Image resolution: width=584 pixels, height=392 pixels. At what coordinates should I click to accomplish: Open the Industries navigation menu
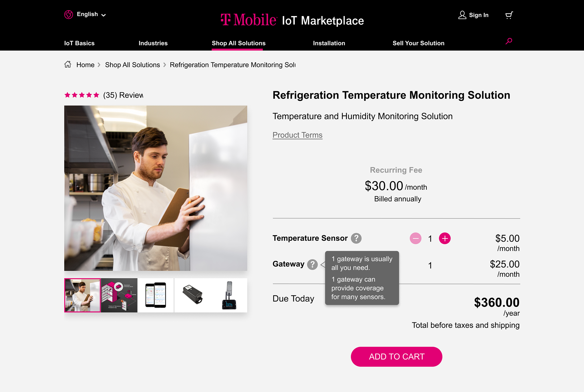click(153, 43)
